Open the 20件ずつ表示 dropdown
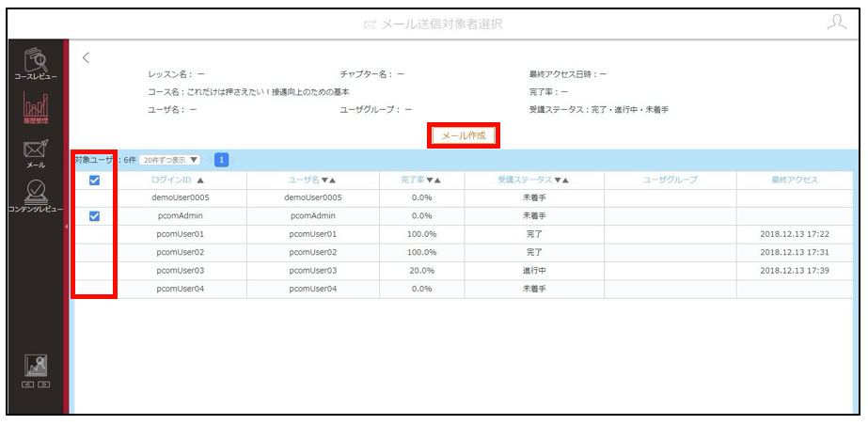The height and width of the screenshot is (425, 868). point(169,160)
